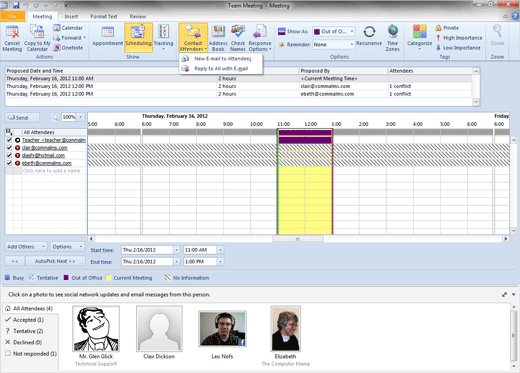The image size is (520, 373).
Task: Expand the People Pane size arrow icon
Action: 505,295
